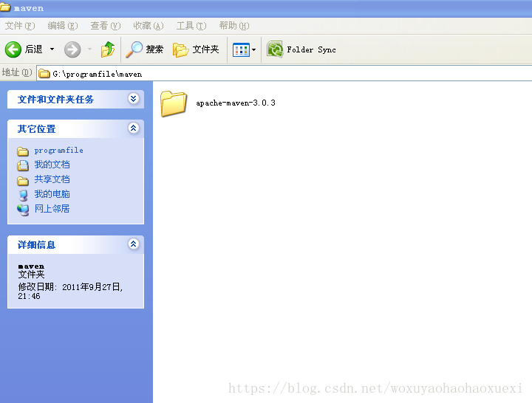Click the apache-maven-3.0.3 folder name
Viewport: 532px width, 403px height.
[x=236, y=103]
